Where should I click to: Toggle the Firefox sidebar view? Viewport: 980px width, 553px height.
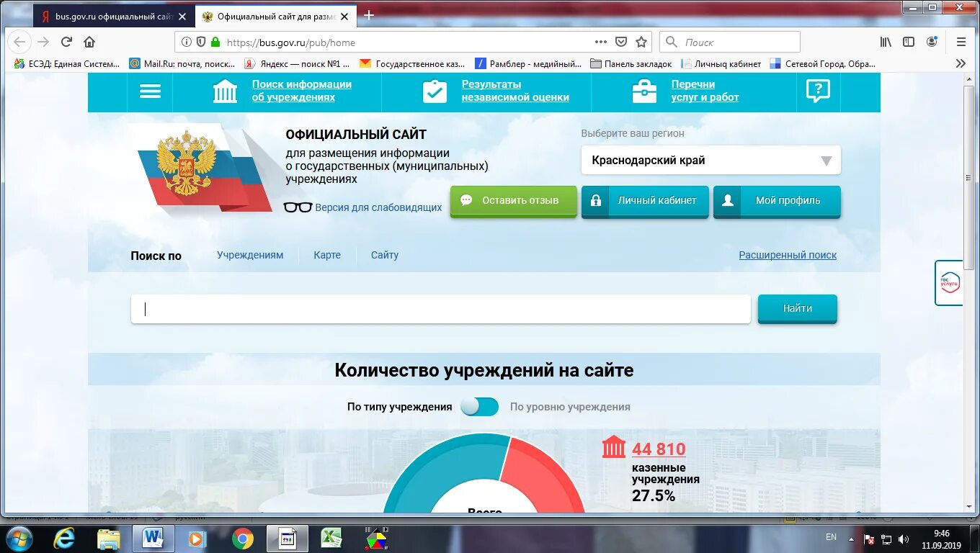pos(909,42)
